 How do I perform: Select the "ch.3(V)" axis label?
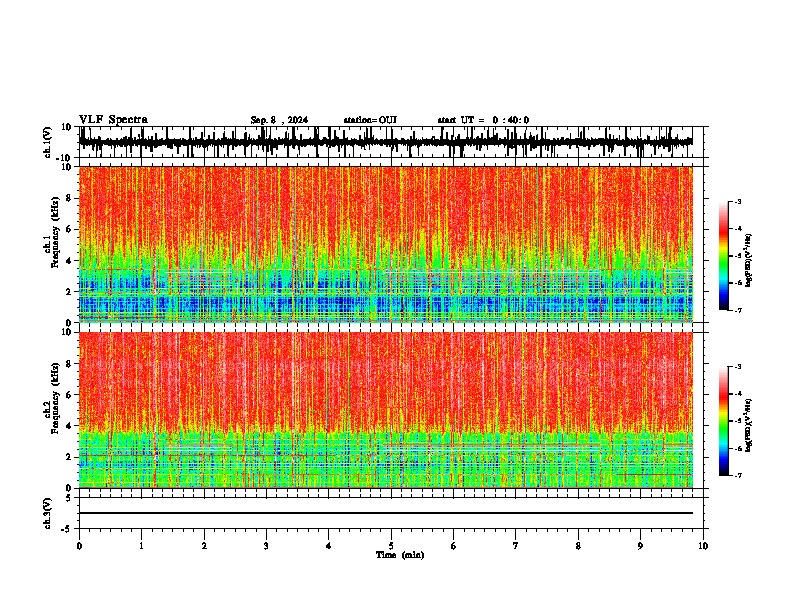tap(48, 513)
